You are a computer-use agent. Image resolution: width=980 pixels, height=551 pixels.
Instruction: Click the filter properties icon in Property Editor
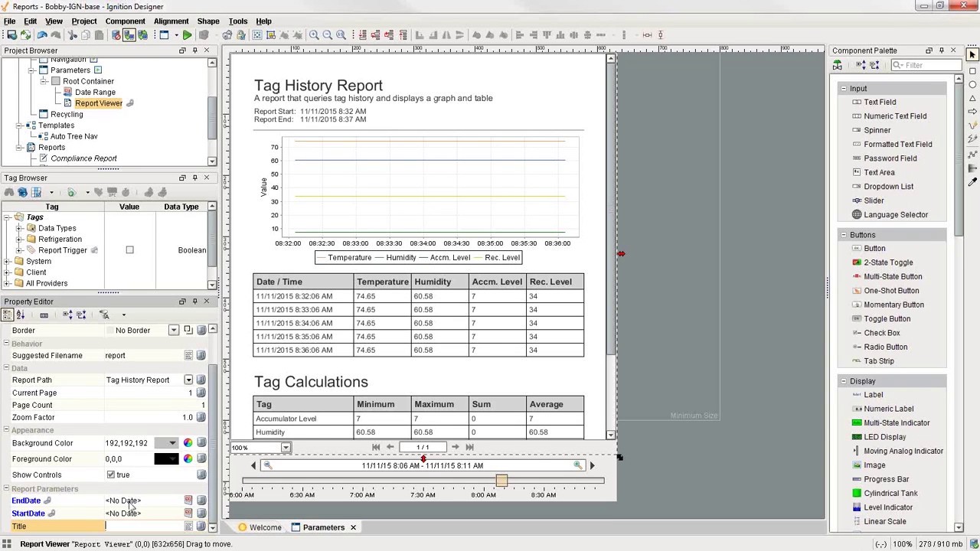point(105,315)
